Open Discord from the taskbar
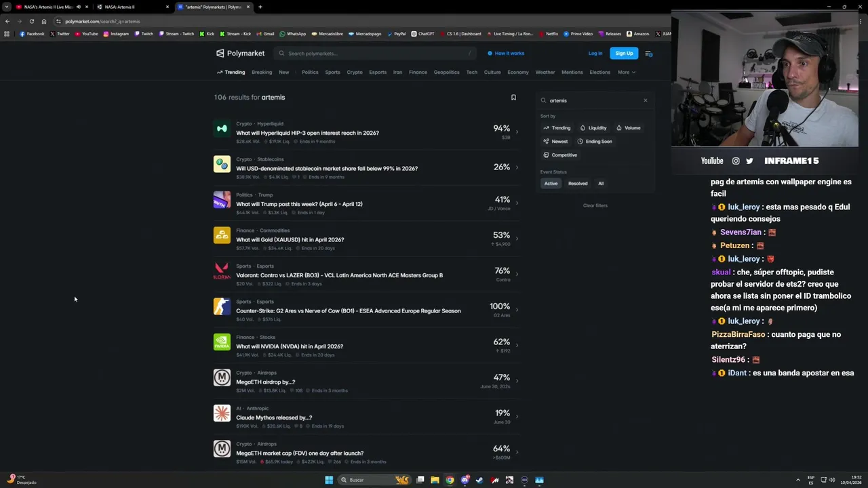Viewport: 868px width, 488px height. (465, 480)
